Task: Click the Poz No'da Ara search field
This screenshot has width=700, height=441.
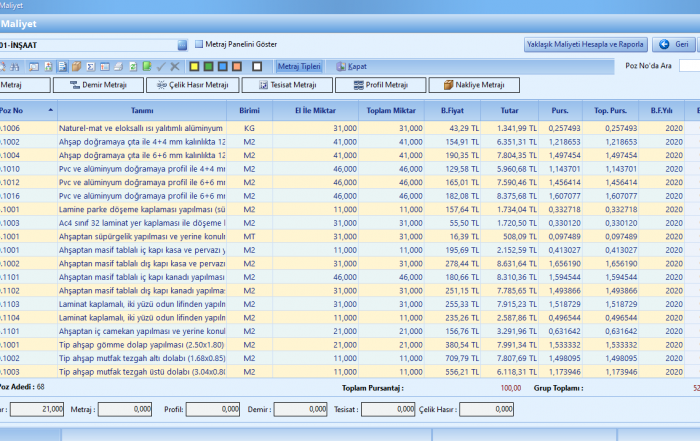Action: [688, 66]
